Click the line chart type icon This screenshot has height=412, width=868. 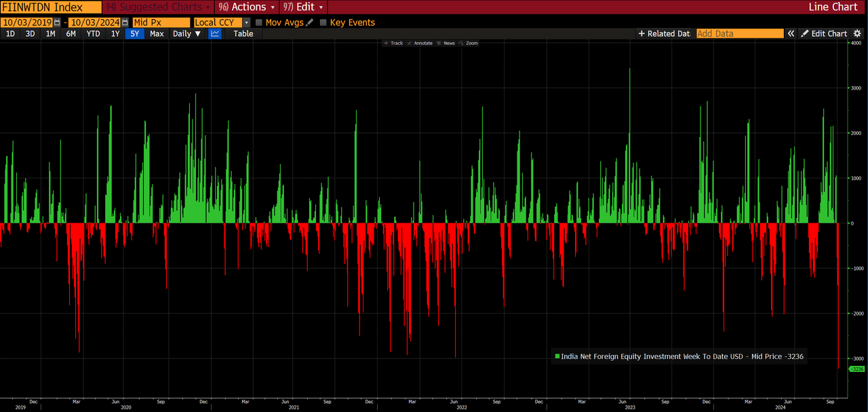215,33
